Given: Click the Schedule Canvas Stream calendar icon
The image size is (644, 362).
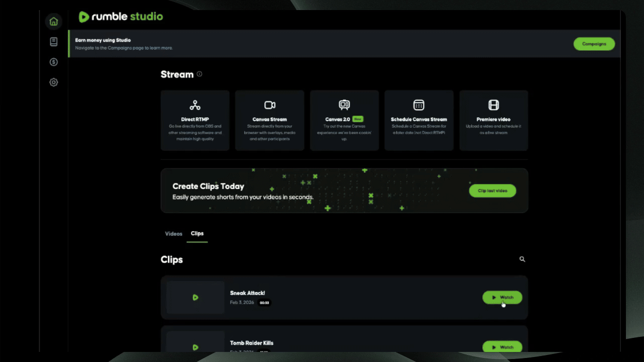Looking at the screenshot, I should click(x=419, y=105).
